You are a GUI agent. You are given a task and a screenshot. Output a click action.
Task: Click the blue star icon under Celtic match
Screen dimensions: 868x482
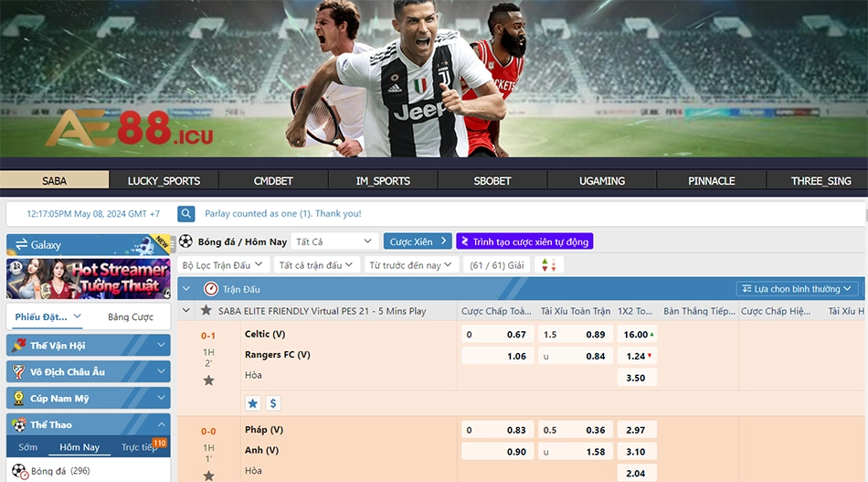[x=253, y=403]
